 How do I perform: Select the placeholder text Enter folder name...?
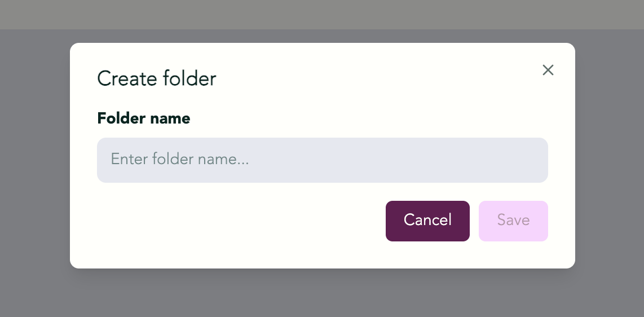coord(180,159)
